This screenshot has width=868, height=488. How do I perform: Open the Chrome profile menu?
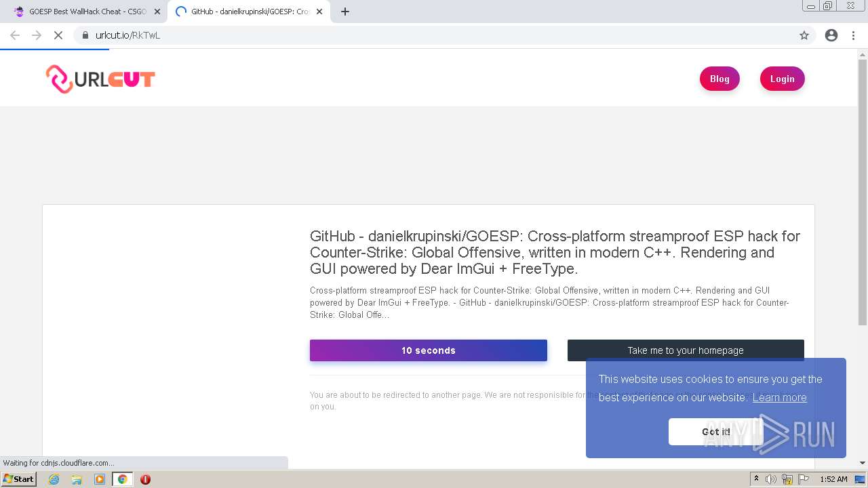coord(831,35)
